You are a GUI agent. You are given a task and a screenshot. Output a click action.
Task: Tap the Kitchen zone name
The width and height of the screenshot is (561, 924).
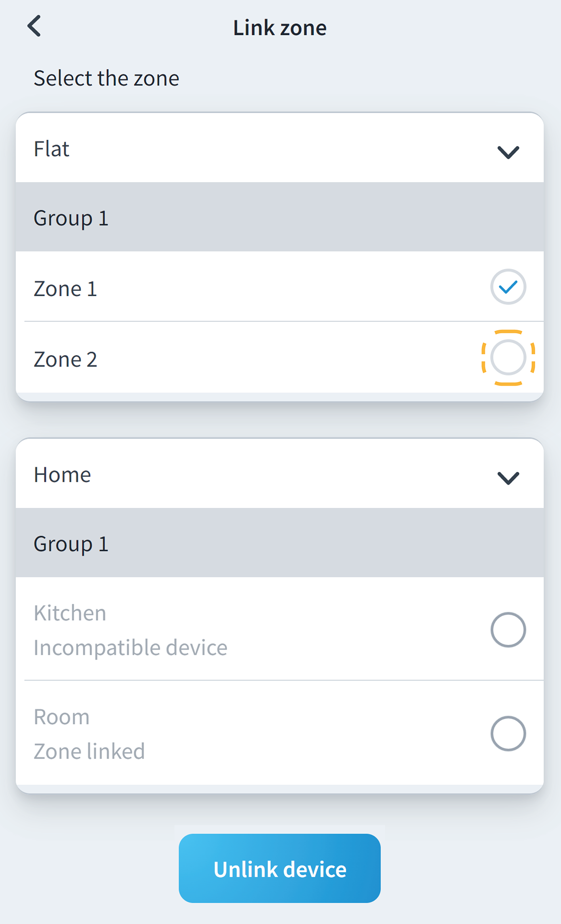pyautogui.click(x=70, y=613)
